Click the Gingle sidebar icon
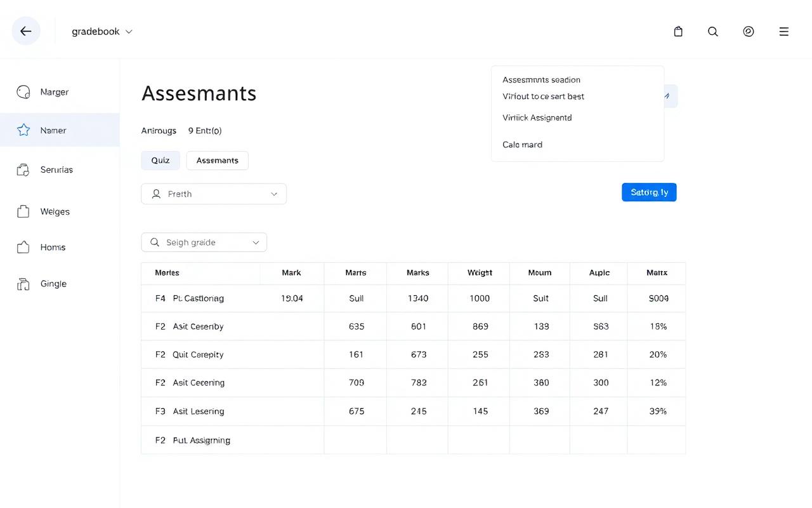Viewport: 812px width, 508px height. pyautogui.click(x=23, y=284)
